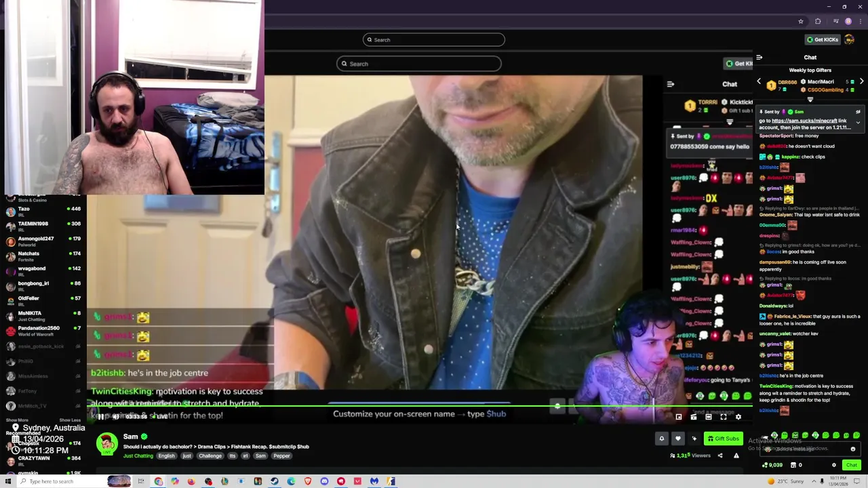
Task: Click the sparkle icon beside Gift Subs
Action: 694,439
